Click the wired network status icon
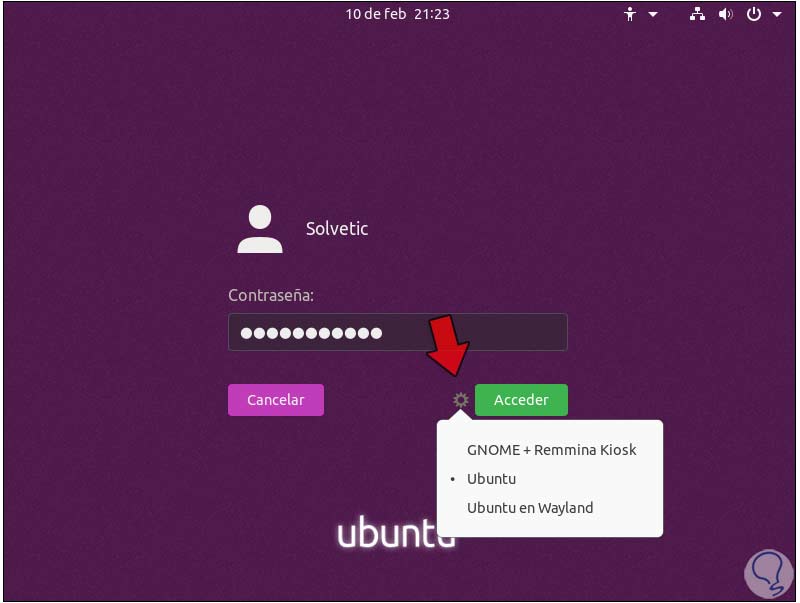This screenshot has width=800, height=603. tap(697, 14)
